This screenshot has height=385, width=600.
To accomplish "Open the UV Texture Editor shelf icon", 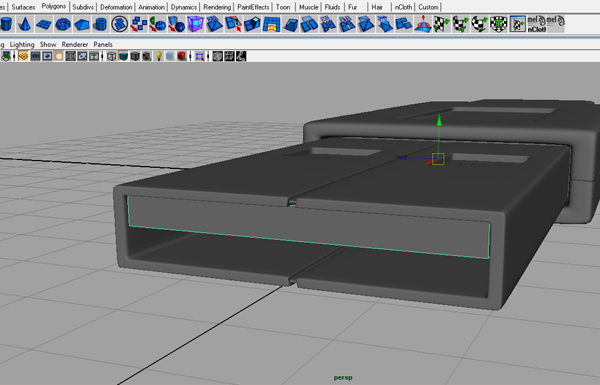I will (517, 24).
